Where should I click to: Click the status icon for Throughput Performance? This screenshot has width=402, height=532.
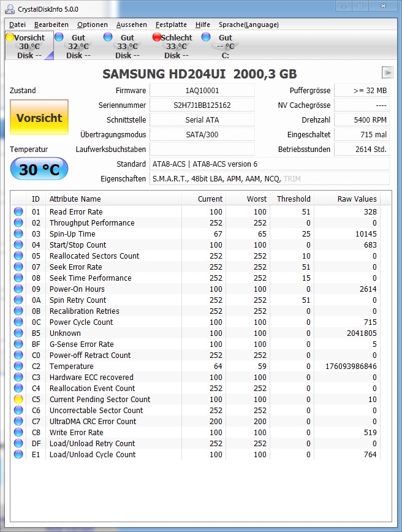(x=18, y=222)
